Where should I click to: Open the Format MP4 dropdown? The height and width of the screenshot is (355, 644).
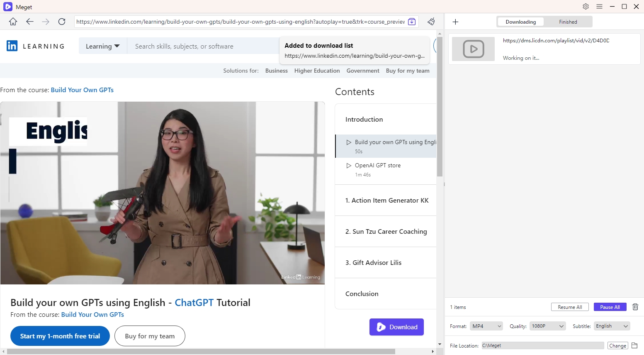click(x=486, y=326)
